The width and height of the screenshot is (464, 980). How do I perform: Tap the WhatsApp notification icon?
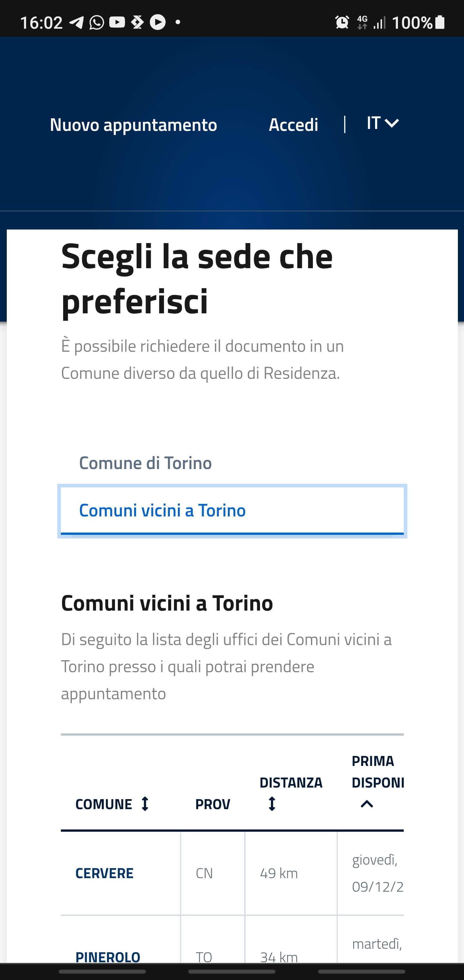pos(97,23)
